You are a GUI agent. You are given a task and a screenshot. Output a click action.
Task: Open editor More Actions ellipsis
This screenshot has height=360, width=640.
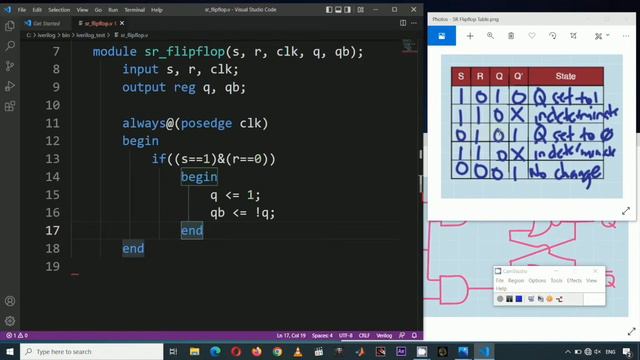click(414, 23)
